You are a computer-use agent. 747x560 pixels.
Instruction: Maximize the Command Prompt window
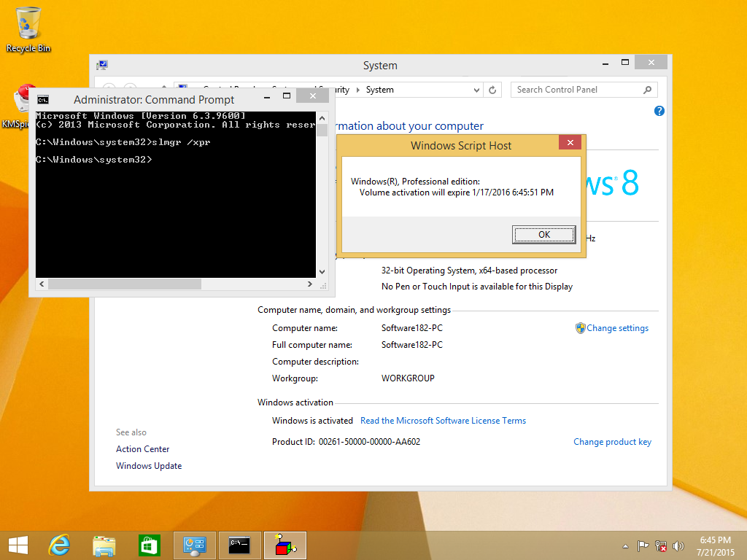point(286,96)
